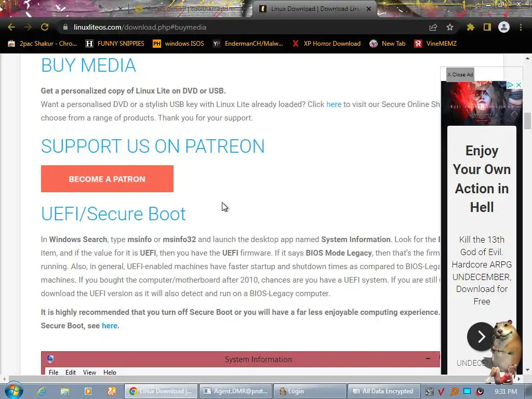
Task: Reload the Linux Lite download page
Action: coord(45,27)
